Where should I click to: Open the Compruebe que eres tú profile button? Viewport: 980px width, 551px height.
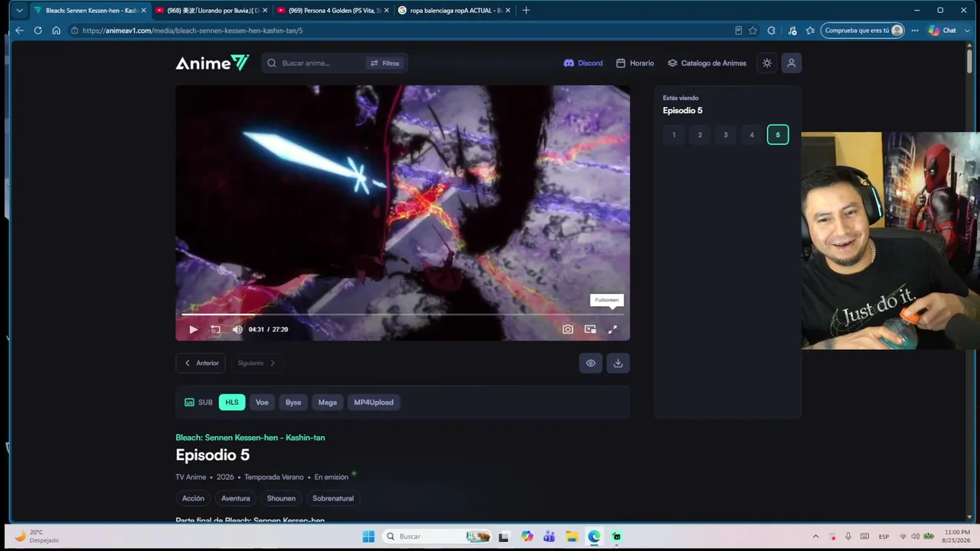click(x=863, y=31)
